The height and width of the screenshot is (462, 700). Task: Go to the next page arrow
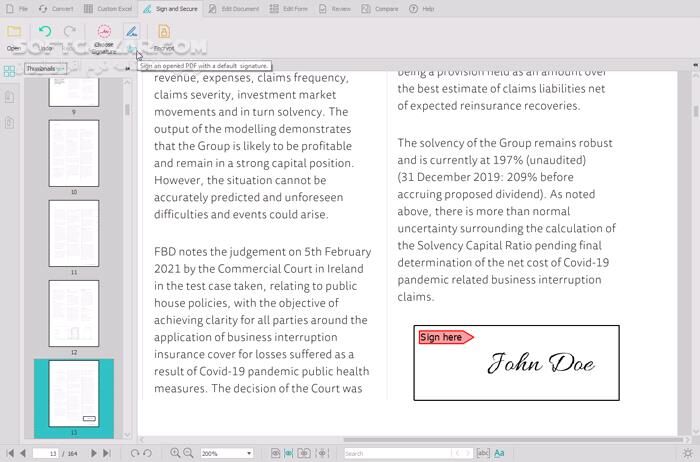95,453
